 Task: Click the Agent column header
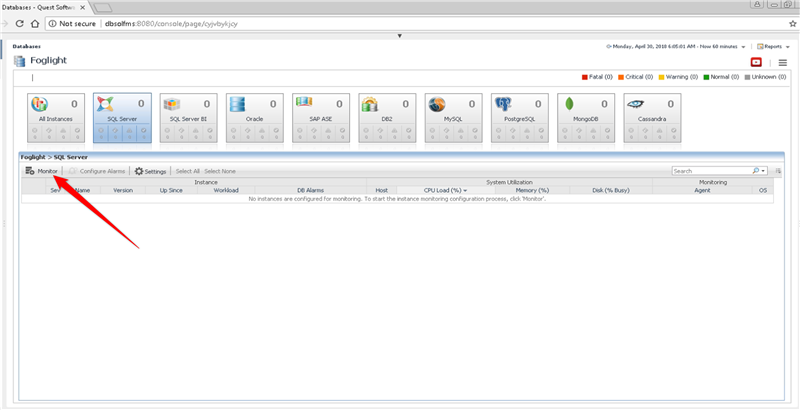tap(703, 190)
